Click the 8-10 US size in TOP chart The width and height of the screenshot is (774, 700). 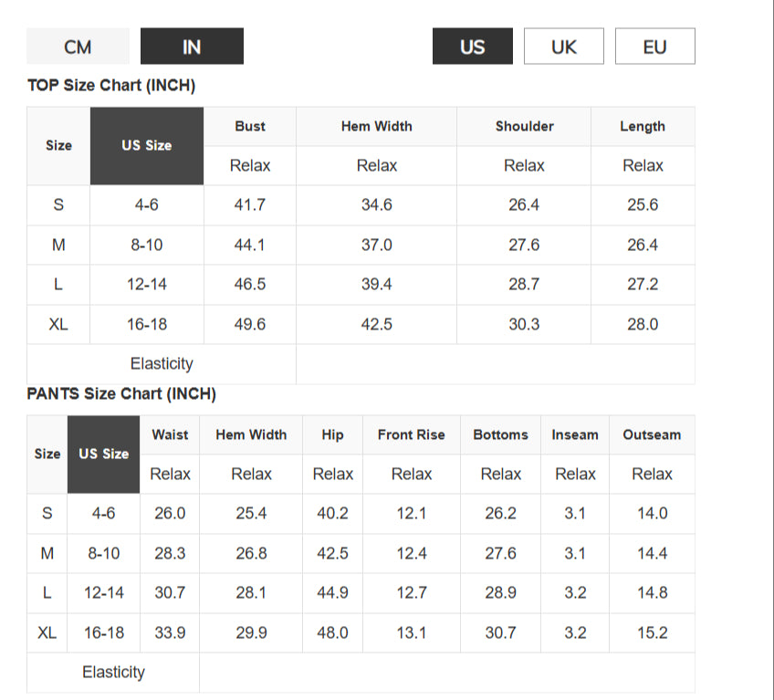(x=147, y=245)
